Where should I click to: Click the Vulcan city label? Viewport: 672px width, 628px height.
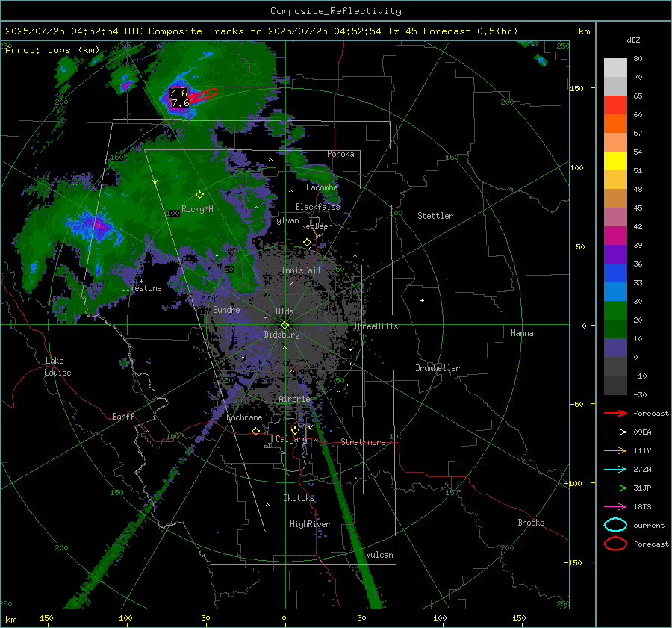pos(379,555)
